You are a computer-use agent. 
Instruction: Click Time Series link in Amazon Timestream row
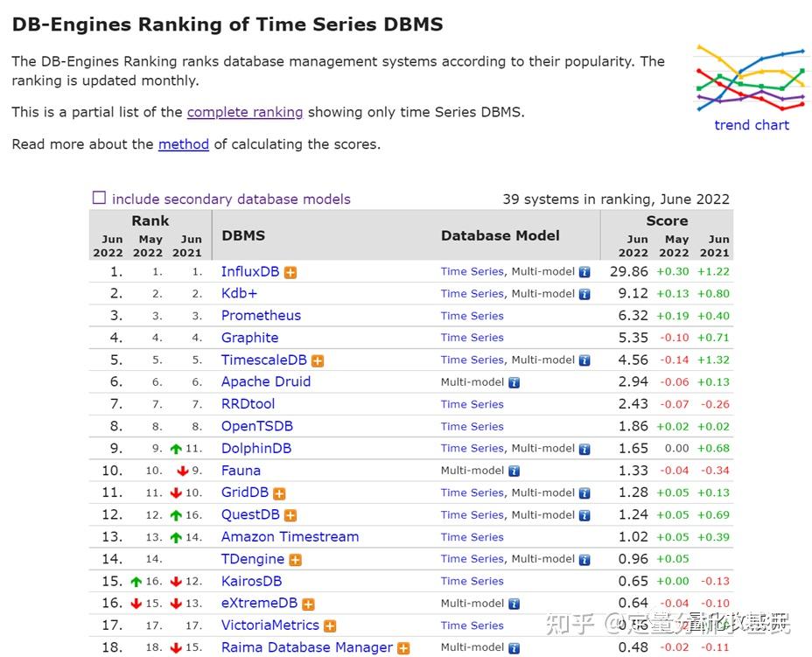click(x=472, y=537)
